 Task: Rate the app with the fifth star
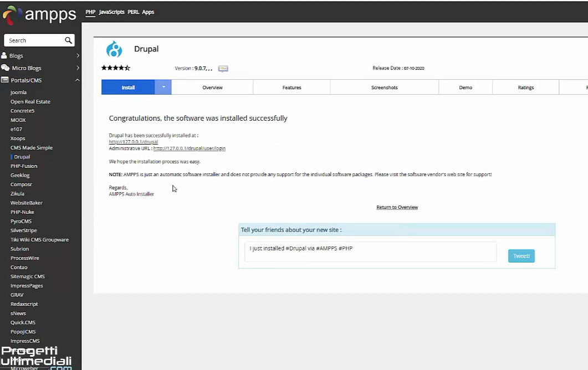(127, 68)
